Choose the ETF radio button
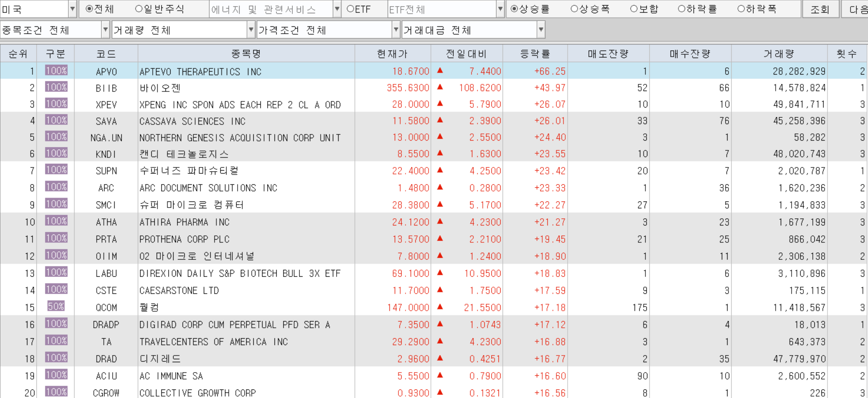The height and width of the screenshot is (398, 868). (350, 9)
